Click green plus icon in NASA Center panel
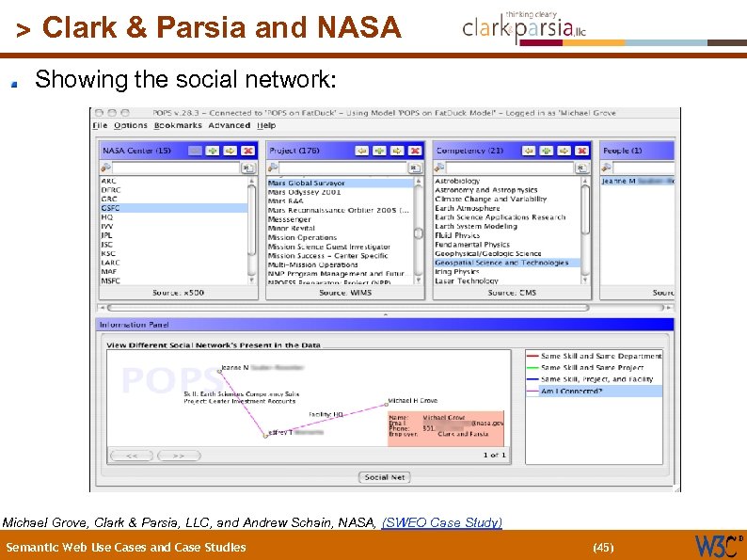Image resolution: width=747 pixels, height=560 pixels. click(213, 151)
